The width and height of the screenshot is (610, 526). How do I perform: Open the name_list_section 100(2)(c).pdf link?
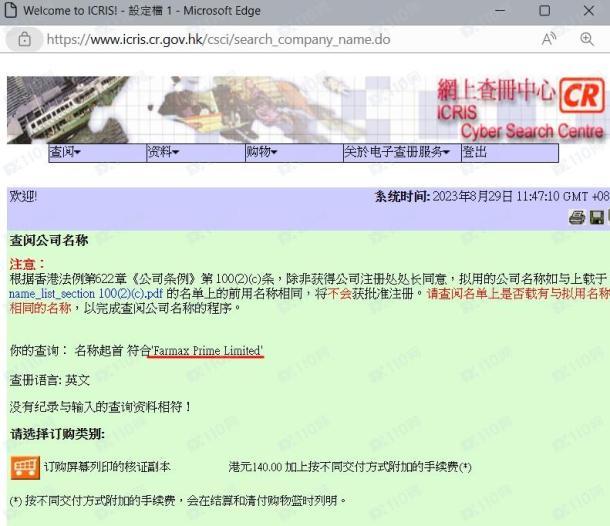pos(86,294)
